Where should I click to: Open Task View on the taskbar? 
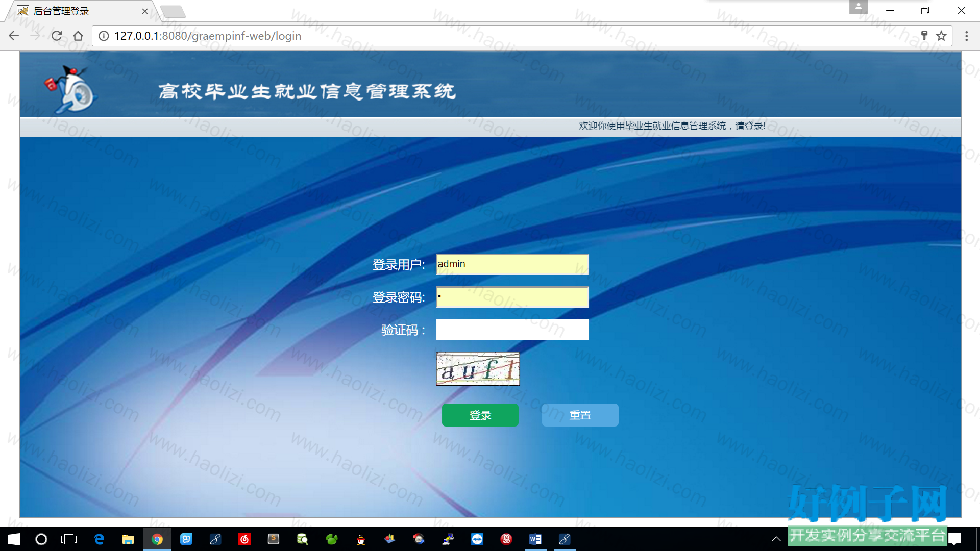pos(69,539)
